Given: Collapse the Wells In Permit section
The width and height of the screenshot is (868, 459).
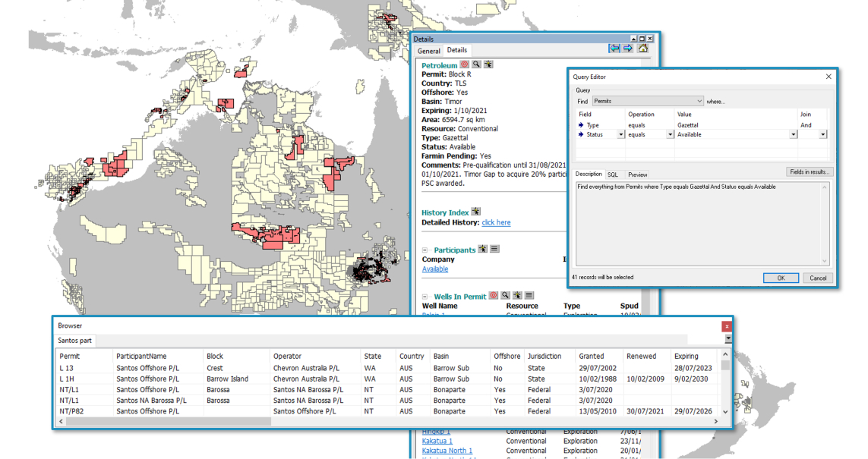Looking at the screenshot, I should point(425,297).
